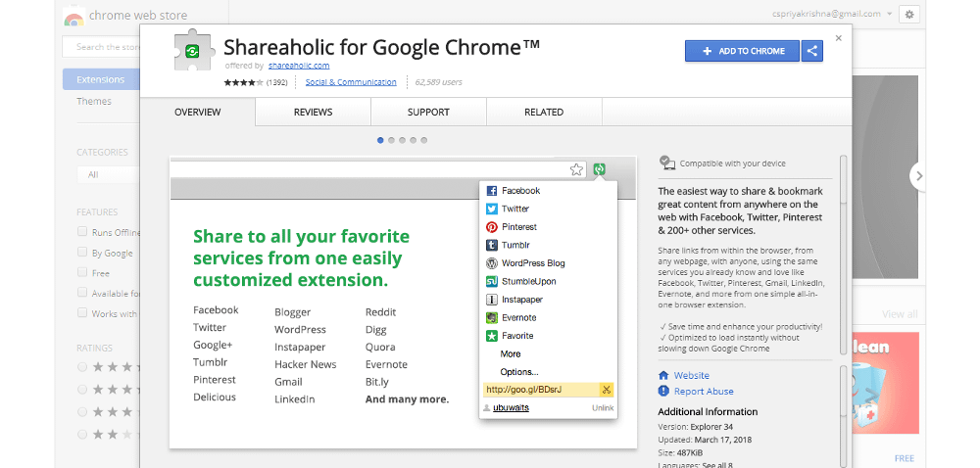Click the Tumblr icon in the share menu

(x=491, y=245)
